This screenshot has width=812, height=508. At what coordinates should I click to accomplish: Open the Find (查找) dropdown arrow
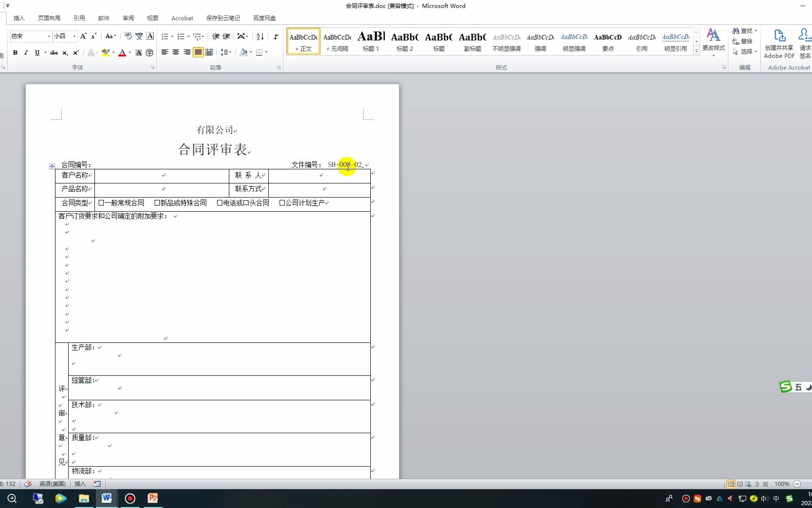[756, 31]
